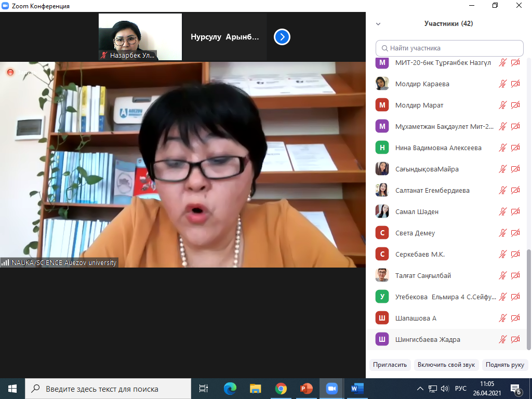
Task: Click muted mic icon for Шапашова А
Action: click(502, 318)
